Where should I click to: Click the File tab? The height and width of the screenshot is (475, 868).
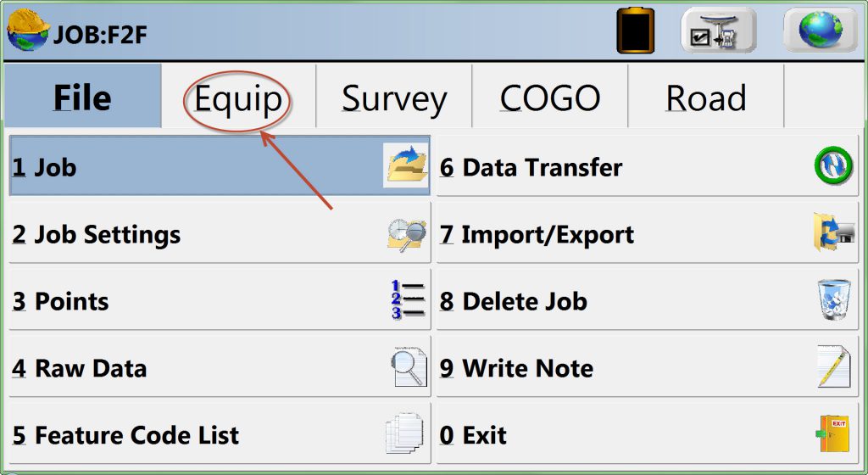[82, 97]
